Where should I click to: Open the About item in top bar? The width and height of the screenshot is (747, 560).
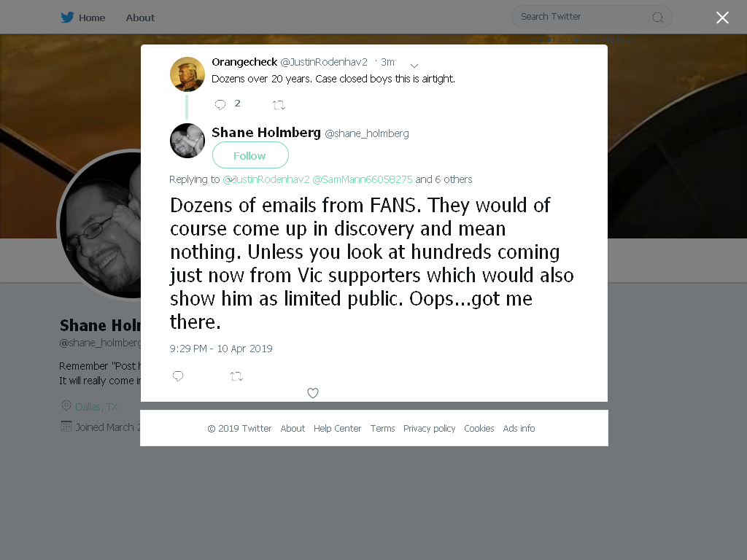tap(140, 17)
